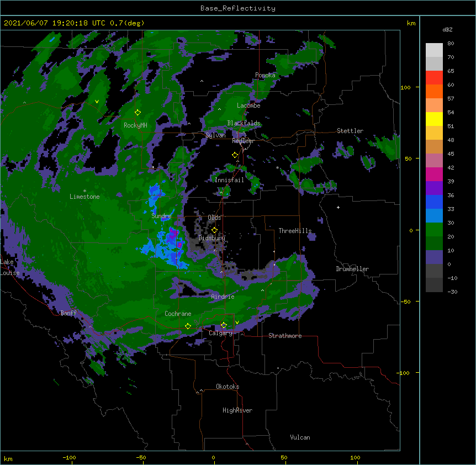The height and width of the screenshot is (465, 476).
Task: Select the magenta 39-42 dBZ legend swatch
Action: pyautogui.click(x=434, y=174)
